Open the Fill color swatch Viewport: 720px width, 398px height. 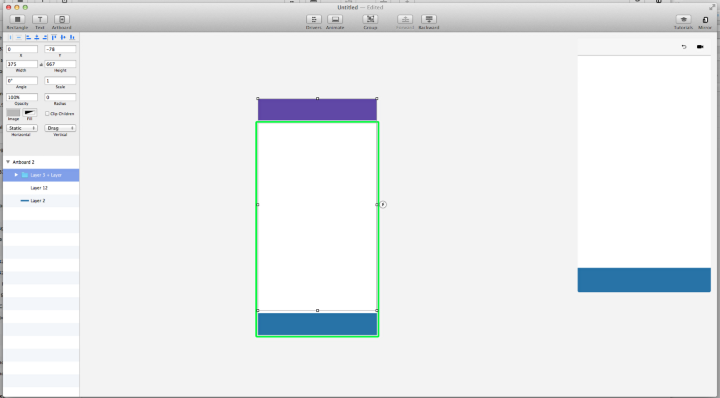tap(29, 112)
